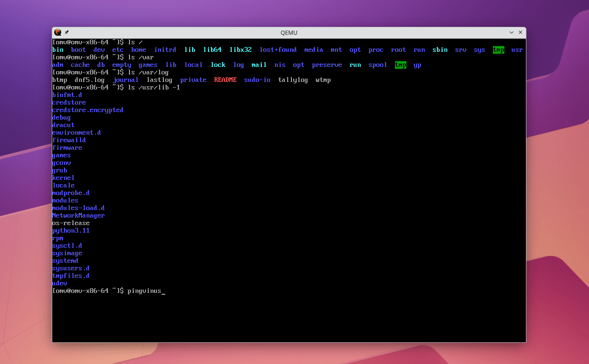This screenshot has width=589, height=364.
Task: Click the db directory entry
Action: (101, 65)
